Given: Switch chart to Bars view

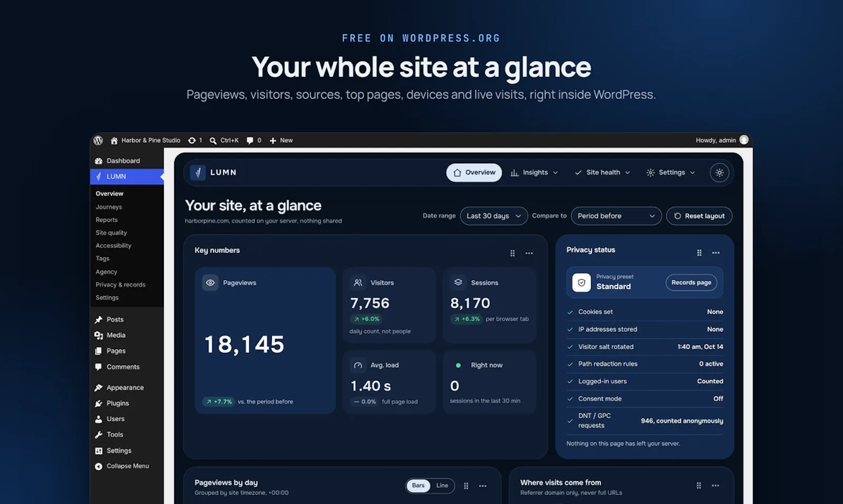Looking at the screenshot, I should pos(418,486).
